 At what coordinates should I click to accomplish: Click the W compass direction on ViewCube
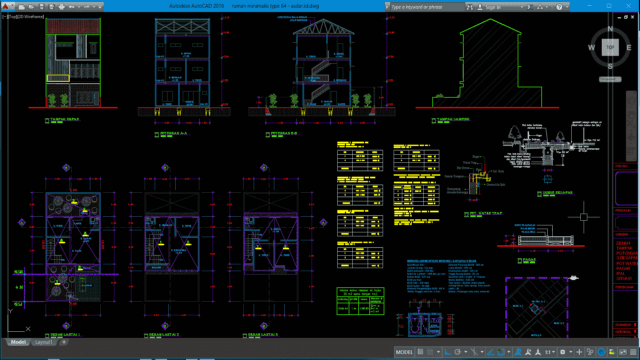(591, 48)
